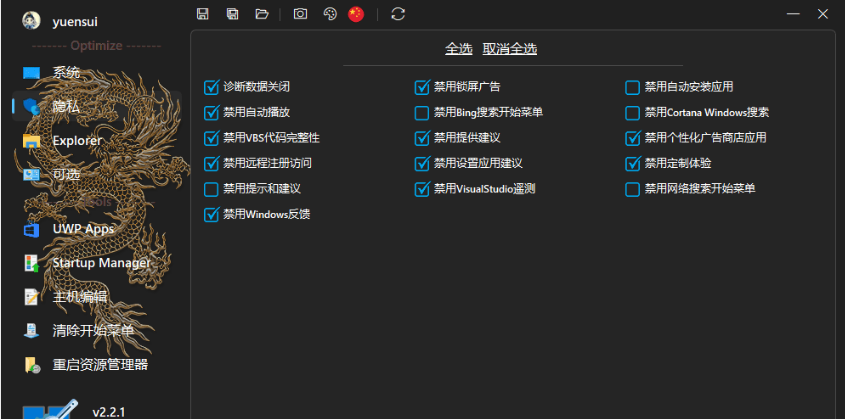Screen dimensions: 845x419
Task: Click the Explorer folder icon in sidebar
Action: [31, 141]
